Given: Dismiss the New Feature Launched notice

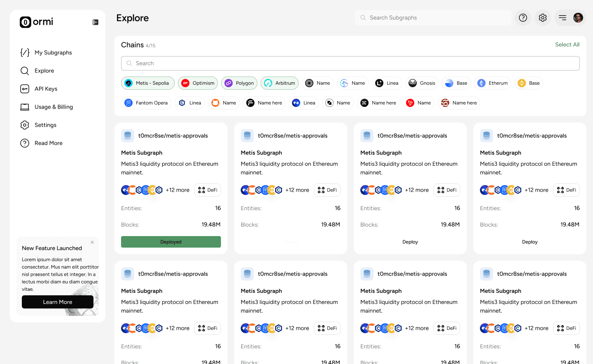Looking at the screenshot, I should [x=92, y=242].
